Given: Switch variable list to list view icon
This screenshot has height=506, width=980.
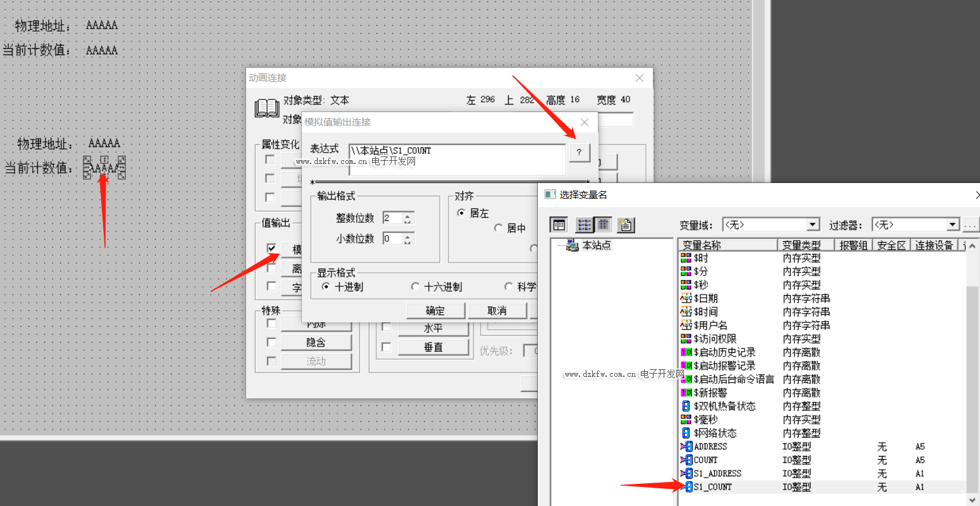Looking at the screenshot, I should tap(584, 225).
